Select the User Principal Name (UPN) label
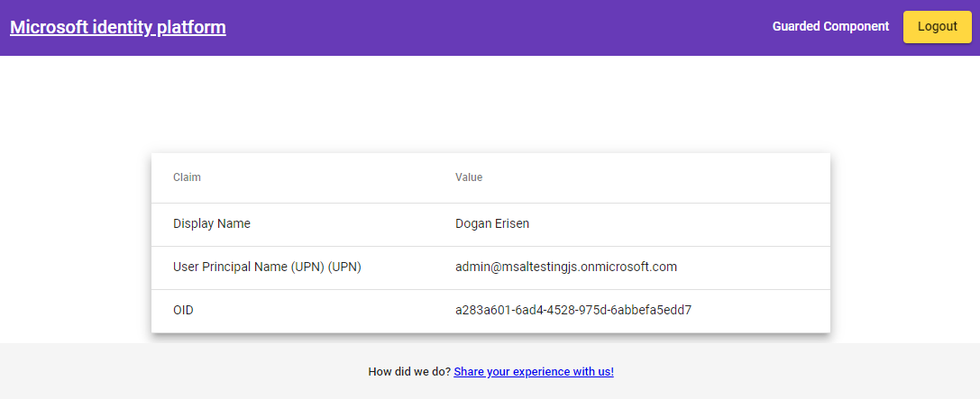This screenshot has height=399, width=980. click(268, 268)
